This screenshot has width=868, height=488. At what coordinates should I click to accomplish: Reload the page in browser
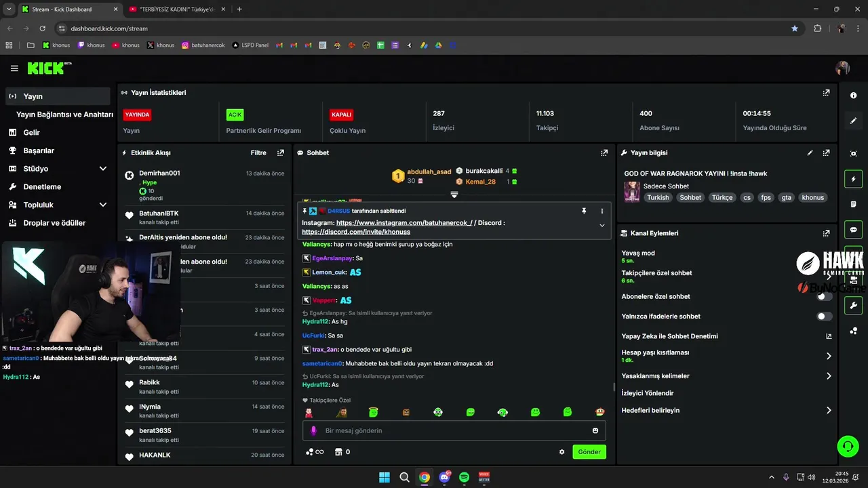click(42, 28)
